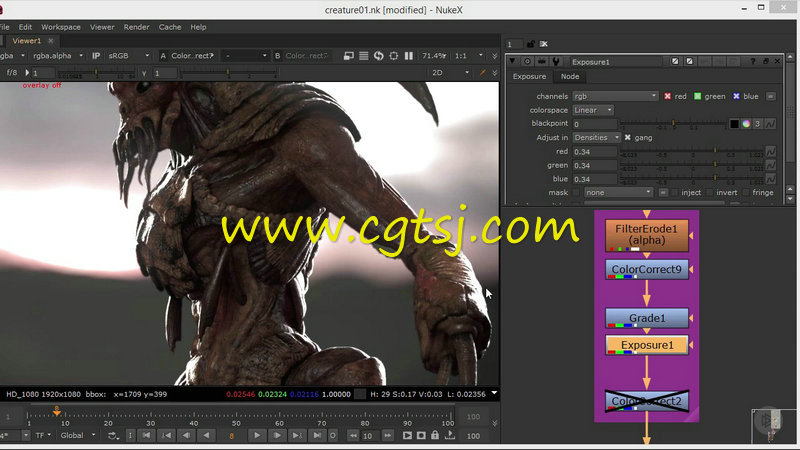Enable the mask checkbox
Screen dimensions: 800x450
(577, 192)
